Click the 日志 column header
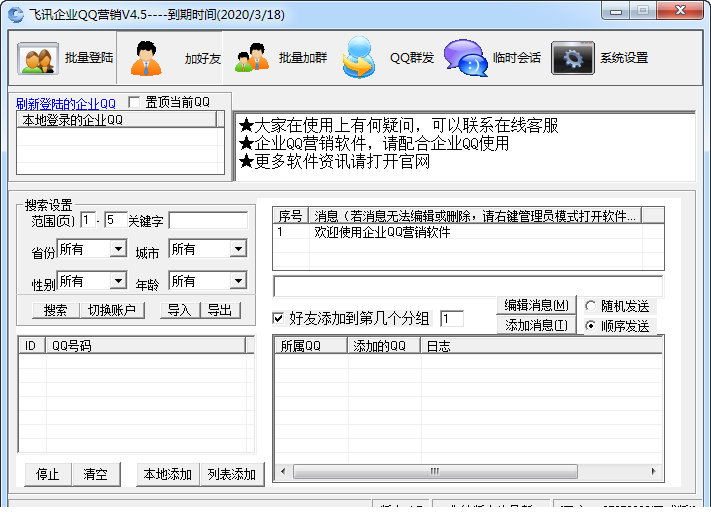This screenshot has width=711, height=530. coord(541,346)
